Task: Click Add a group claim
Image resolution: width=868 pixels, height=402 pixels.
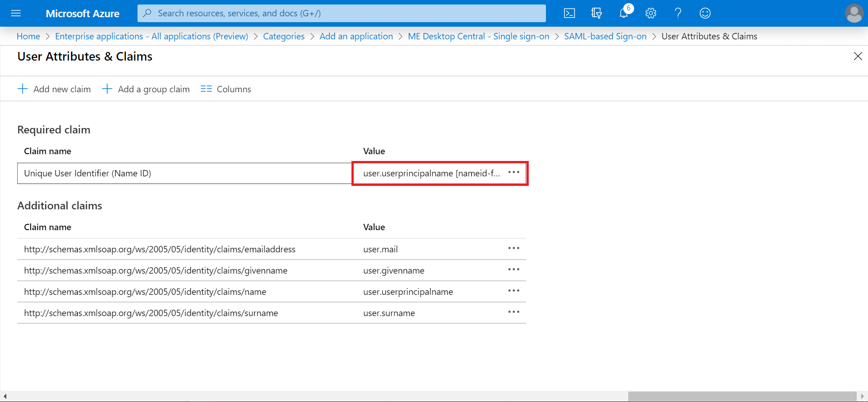Action: (146, 89)
